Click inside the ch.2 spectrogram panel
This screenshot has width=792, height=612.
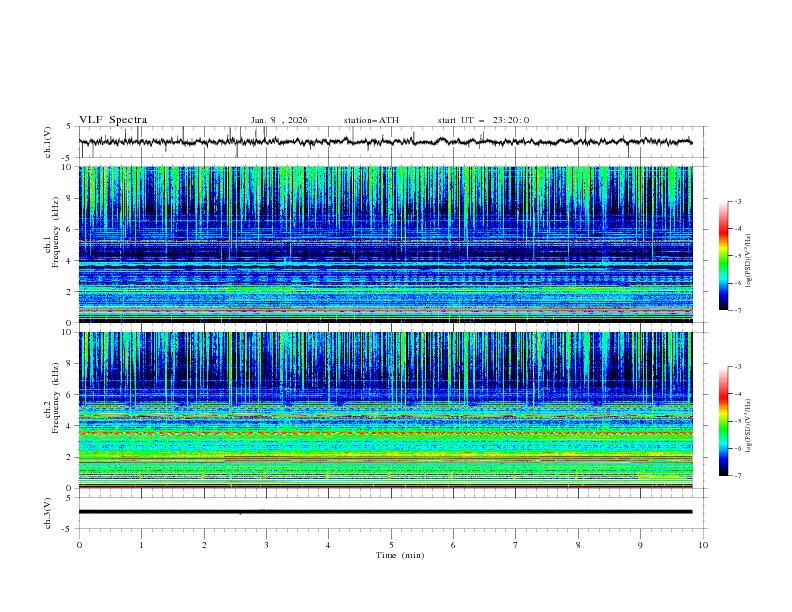385,410
